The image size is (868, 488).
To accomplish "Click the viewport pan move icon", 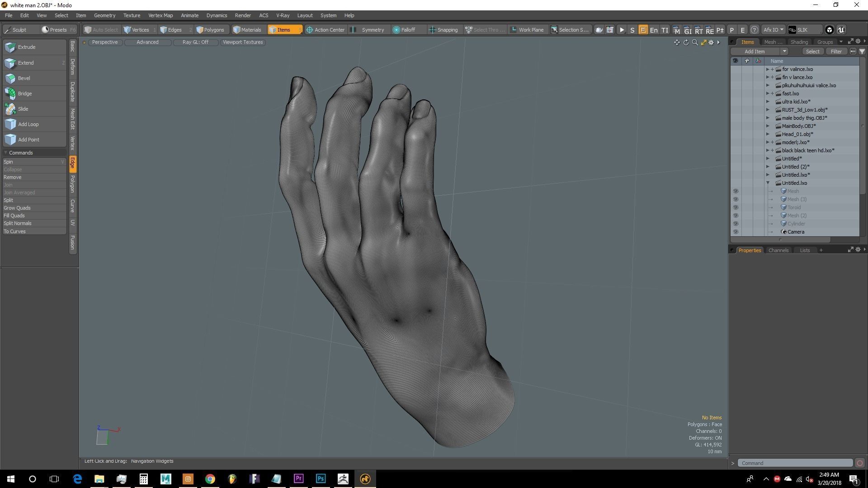I will (x=677, y=42).
